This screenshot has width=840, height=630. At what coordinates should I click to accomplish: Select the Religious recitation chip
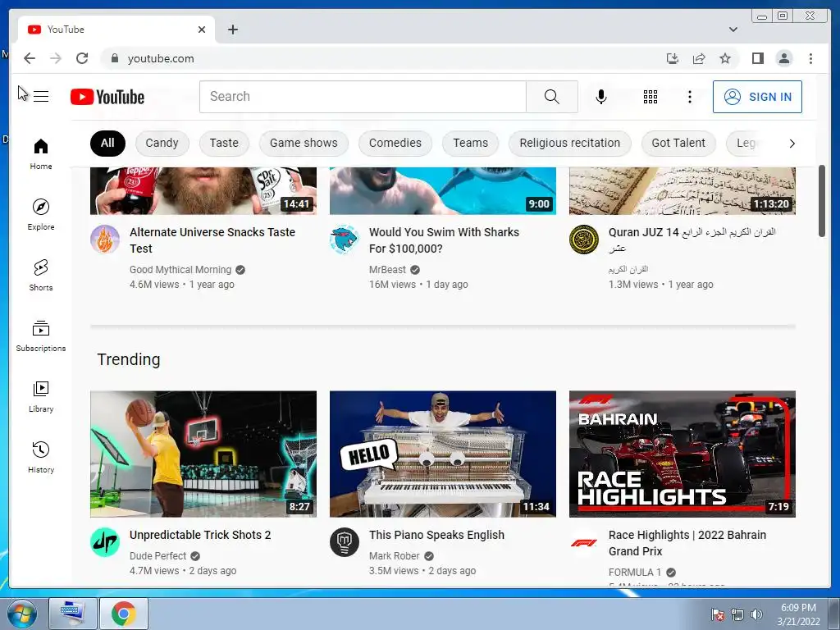coord(569,143)
